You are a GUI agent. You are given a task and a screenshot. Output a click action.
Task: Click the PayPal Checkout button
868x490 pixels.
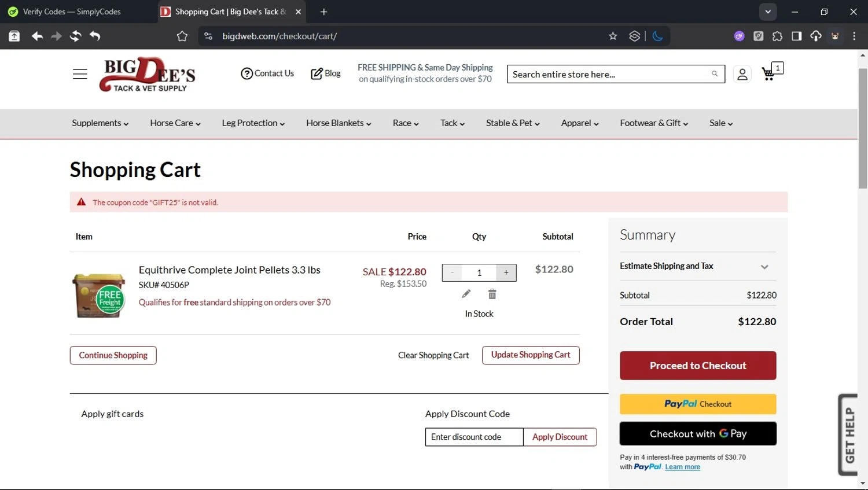698,404
